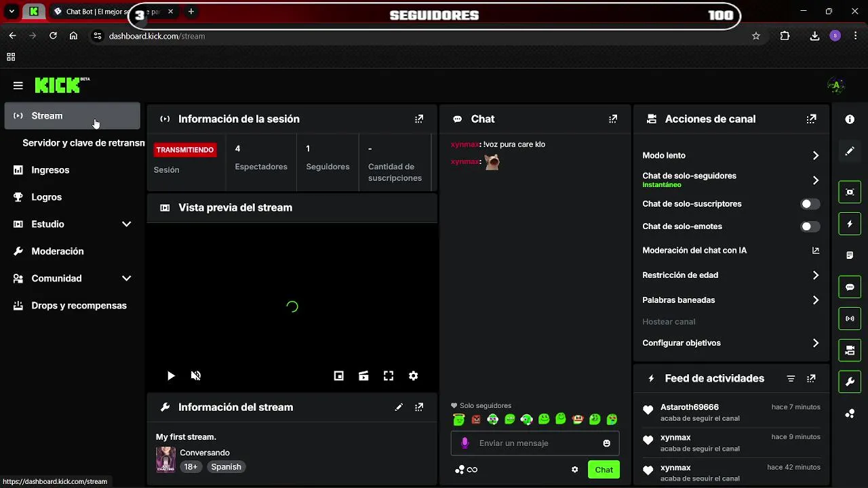The width and height of the screenshot is (868, 488).
Task: Open the hamburger menu next to Kick logo
Action: pyautogui.click(x=18, y=85)
